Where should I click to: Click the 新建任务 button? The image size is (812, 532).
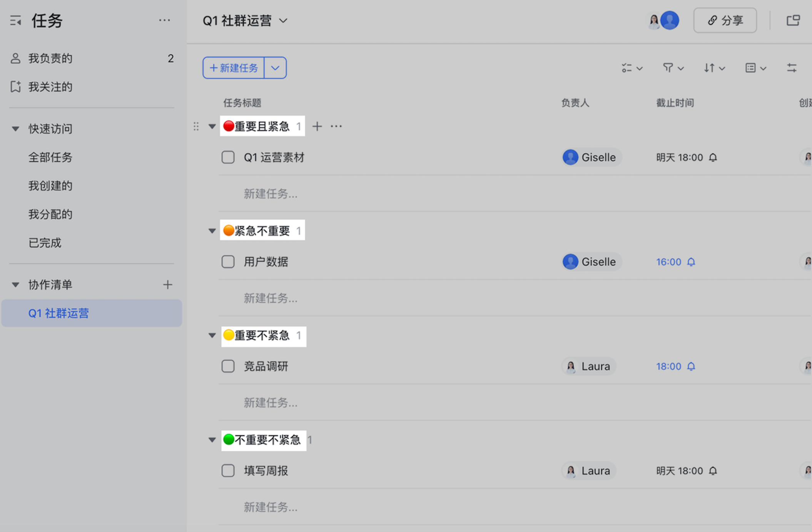pyautogui.click(x=234, y=68)
